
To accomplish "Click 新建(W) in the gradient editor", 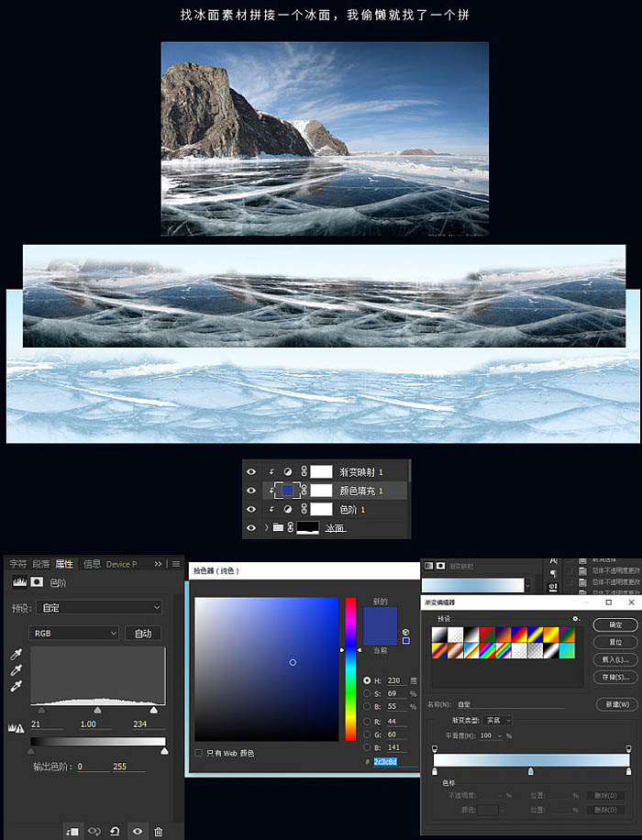I will pos(617,704).
